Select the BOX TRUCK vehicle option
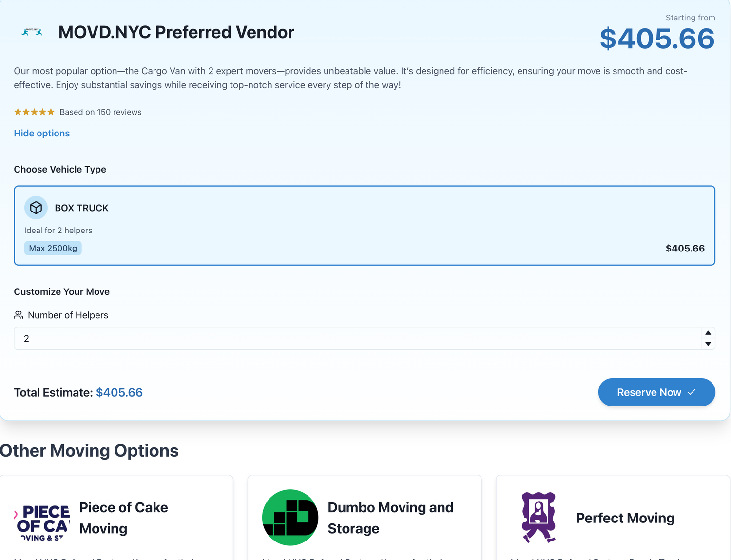 (364, 226)
